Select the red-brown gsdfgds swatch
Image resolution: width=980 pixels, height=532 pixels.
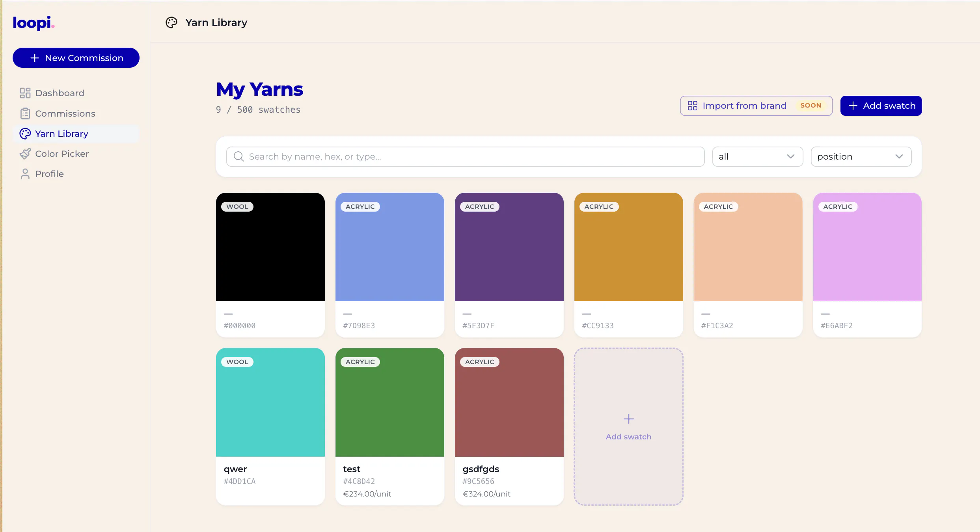coord(509,426)
